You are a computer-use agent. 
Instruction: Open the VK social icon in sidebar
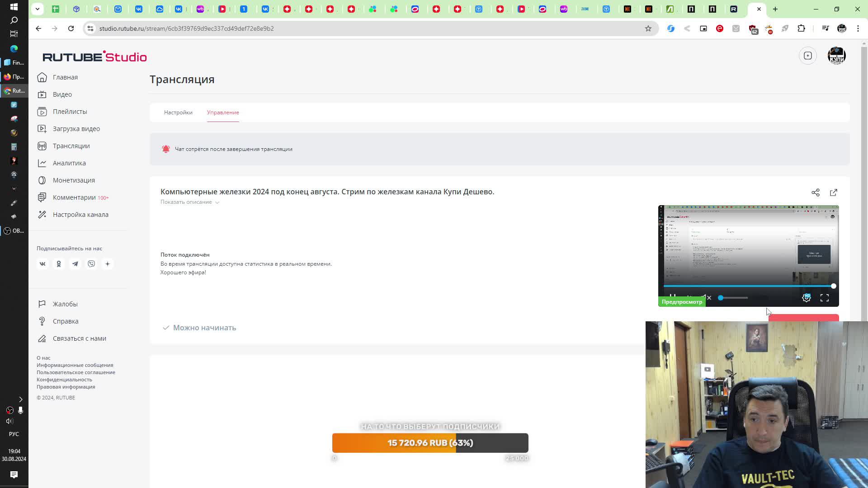click(42, 264)
